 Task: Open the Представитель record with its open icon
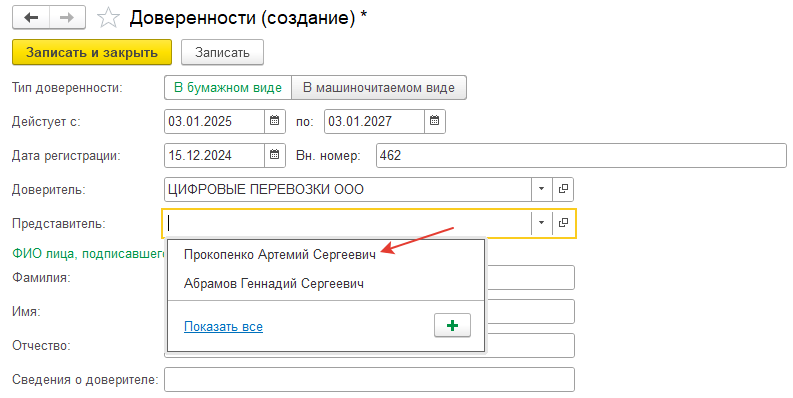pos(563,223)
